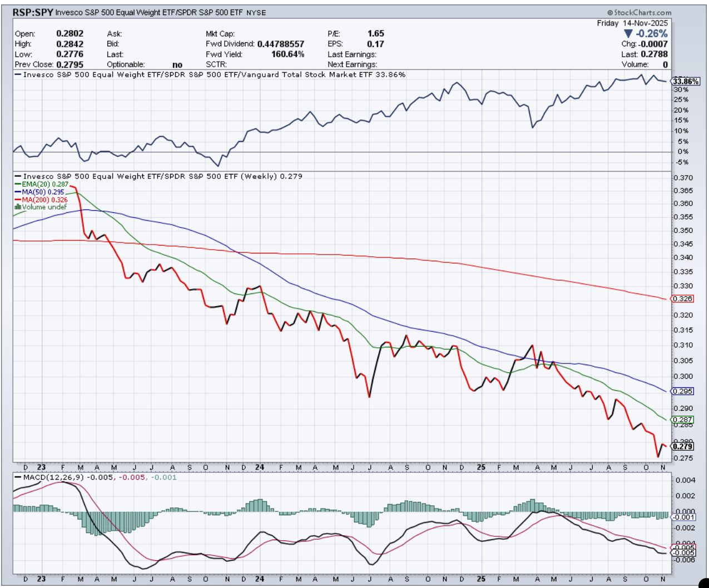Click the StockCharts.com copyright icon
Image resolution: width=709 pixels, height=588 pixels.
[610, 13]
